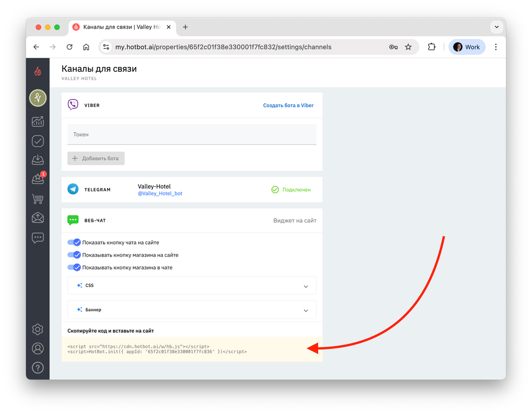Click the 'Каналы для связи' page heading
The image size is (532, 414).
coord(99,69)
